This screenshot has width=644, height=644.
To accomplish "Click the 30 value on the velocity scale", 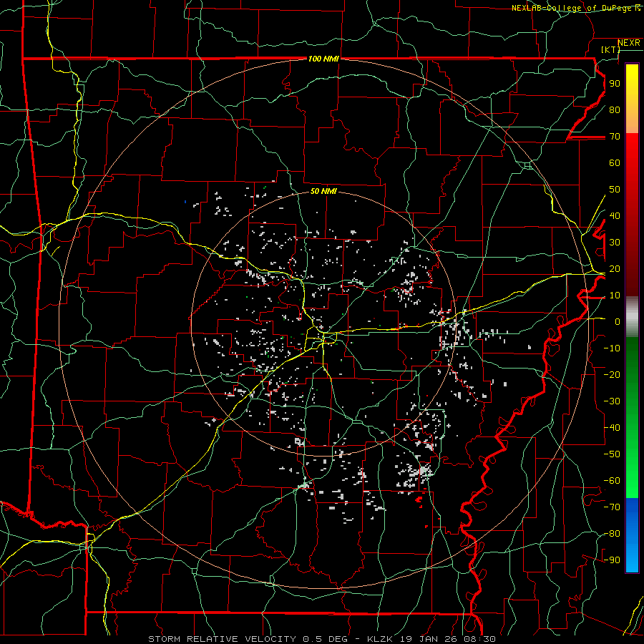I will coord(615,243).
